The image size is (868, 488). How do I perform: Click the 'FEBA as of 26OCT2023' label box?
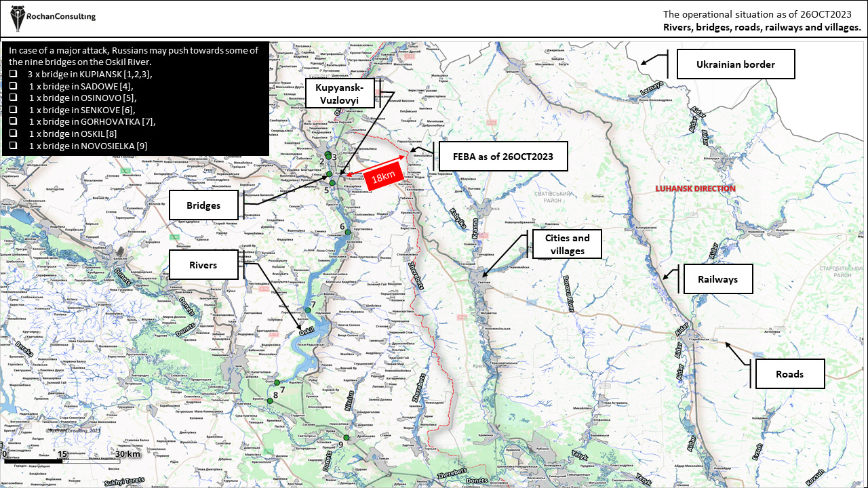coord(504,157)
